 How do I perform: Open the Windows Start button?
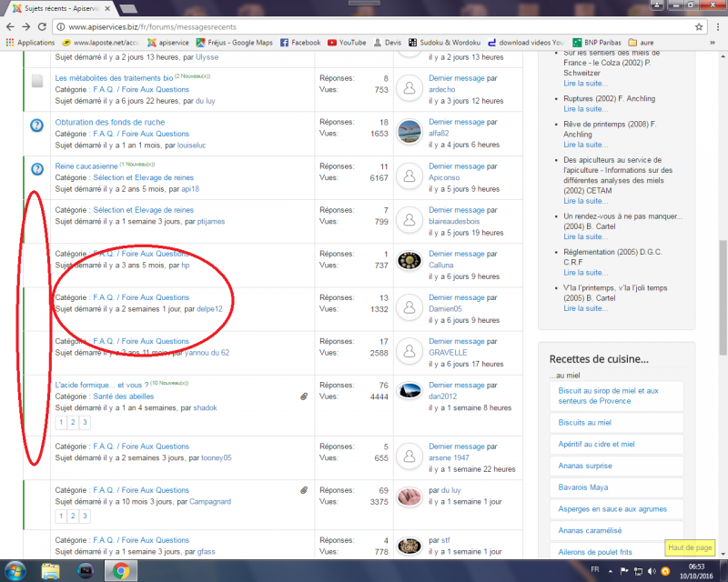click(15, 570)
